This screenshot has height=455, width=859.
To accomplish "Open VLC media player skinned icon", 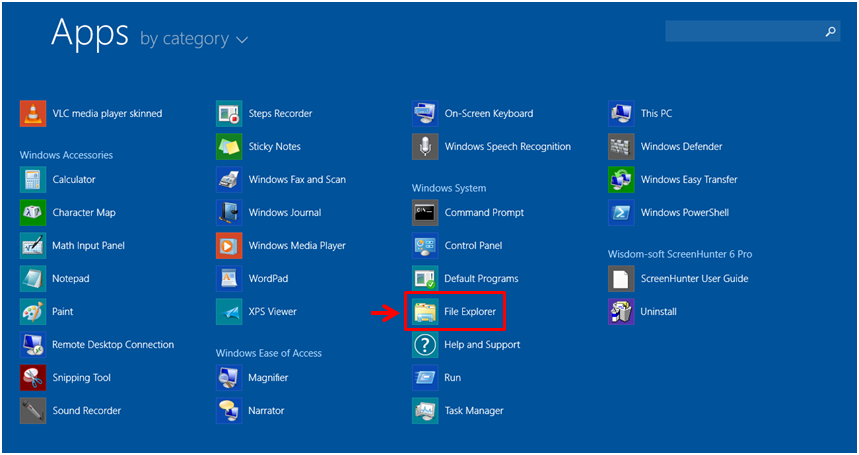I will tap(33, 114).
